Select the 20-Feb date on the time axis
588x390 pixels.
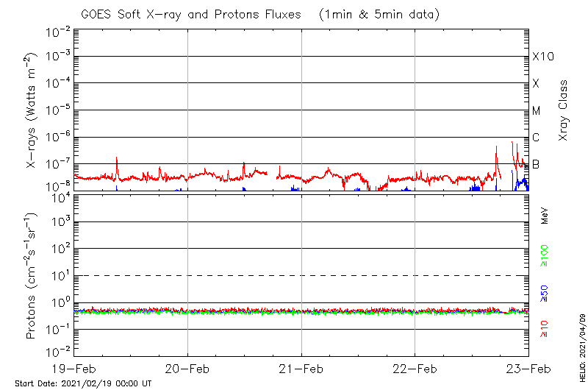click(187, 369)
